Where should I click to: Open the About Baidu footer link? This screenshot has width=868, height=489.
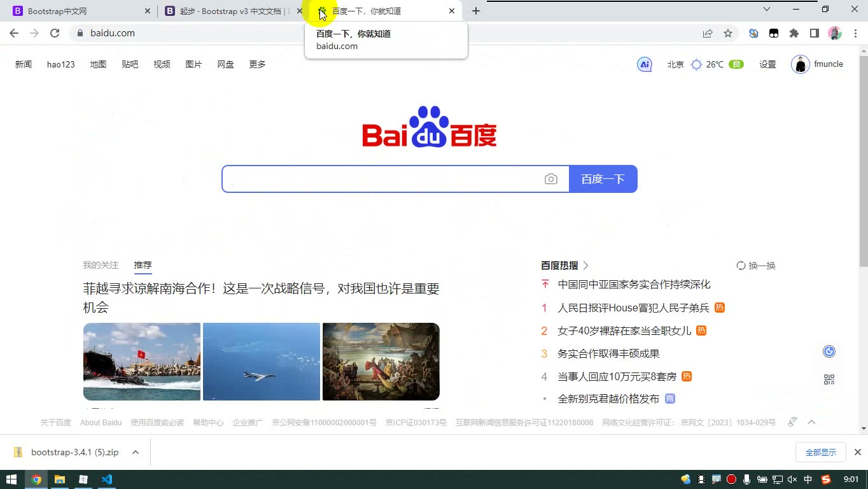(x=101, y=422)
